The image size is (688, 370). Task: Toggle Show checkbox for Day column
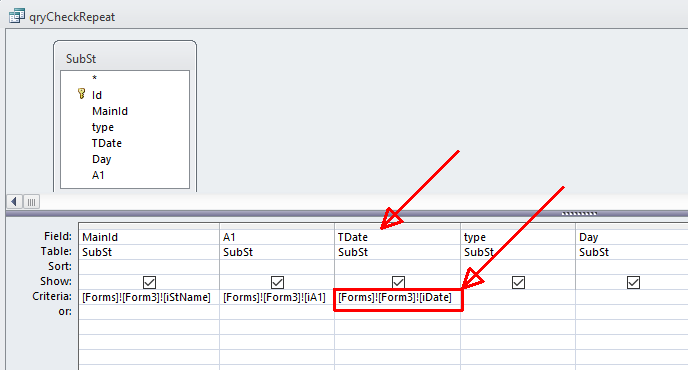click(x=633, y=282)
